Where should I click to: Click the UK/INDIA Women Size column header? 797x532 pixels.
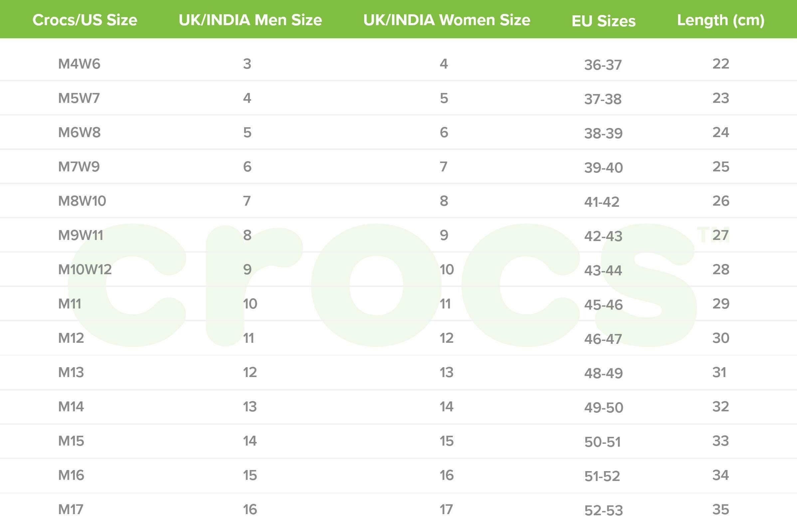tap(447, 20)
